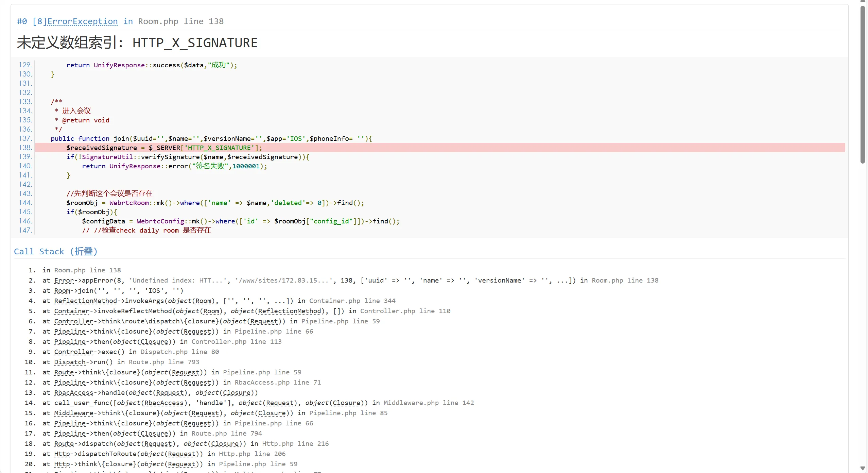Click scrollbar down arrow
The height and width of the screenshot is (473, 868).
tap(863, 468)
